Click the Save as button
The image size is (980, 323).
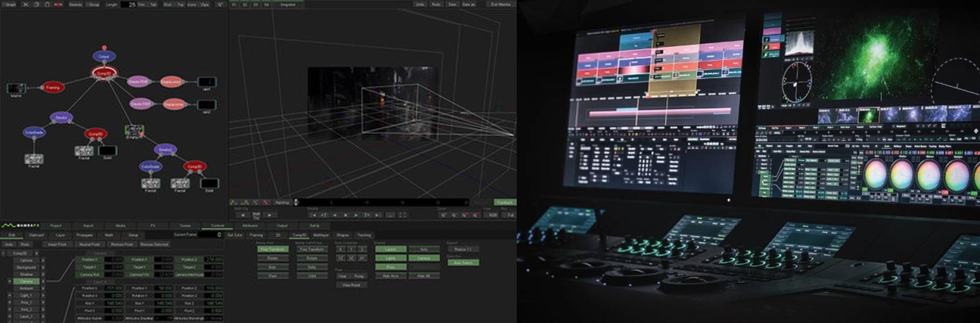(469, 4)
